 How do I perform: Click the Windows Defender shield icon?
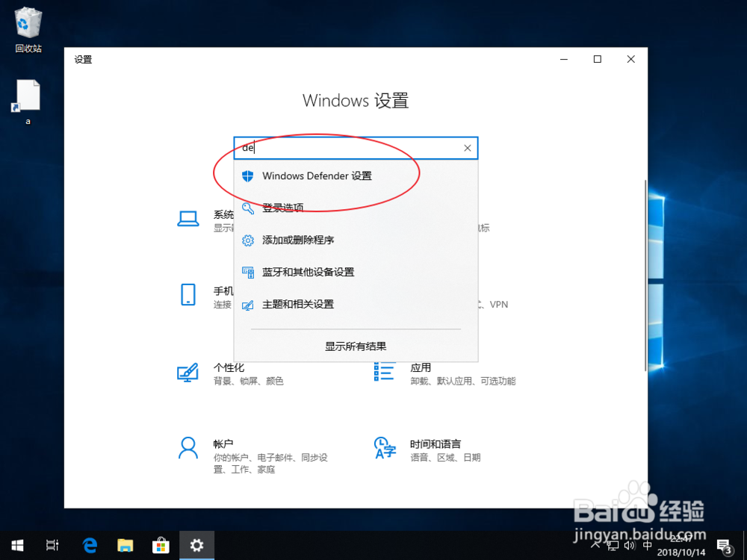coord(248,176)
